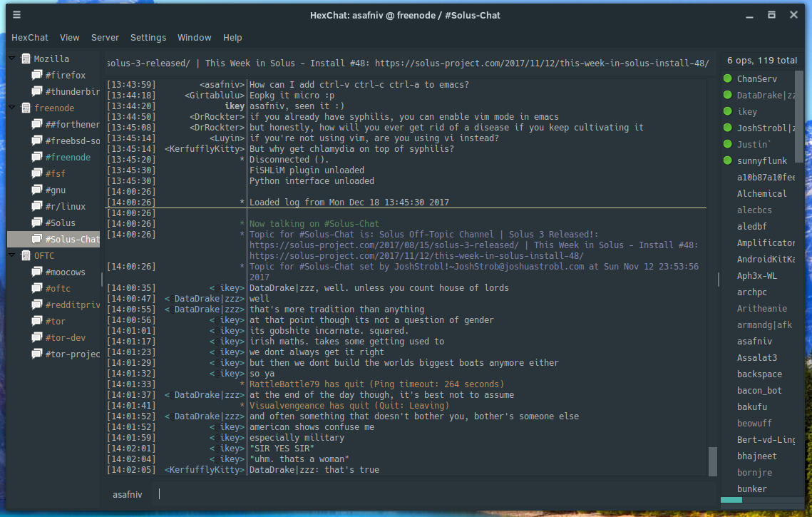Click the ##forthenet channel icon
812x517 pixels.
tap(37, 124)
